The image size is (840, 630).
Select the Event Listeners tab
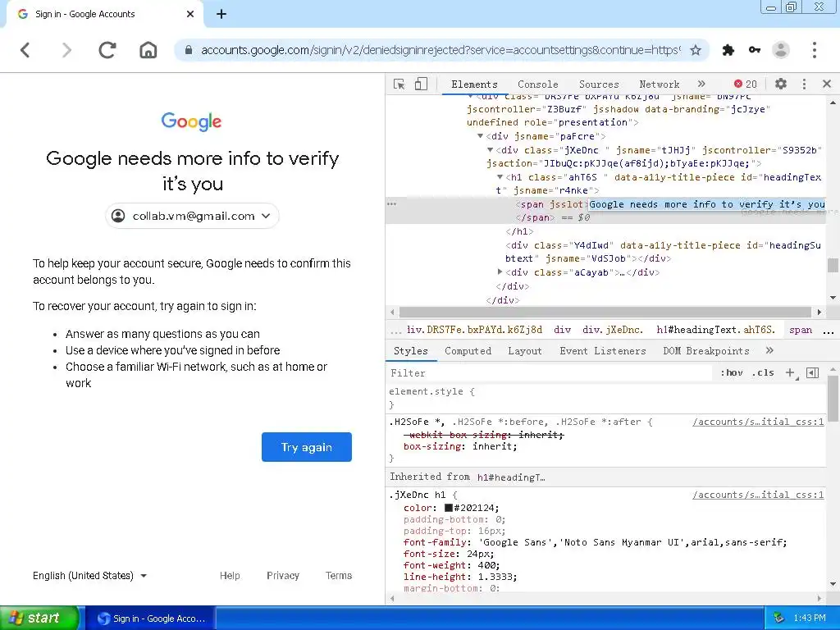(x=603, y=351)
